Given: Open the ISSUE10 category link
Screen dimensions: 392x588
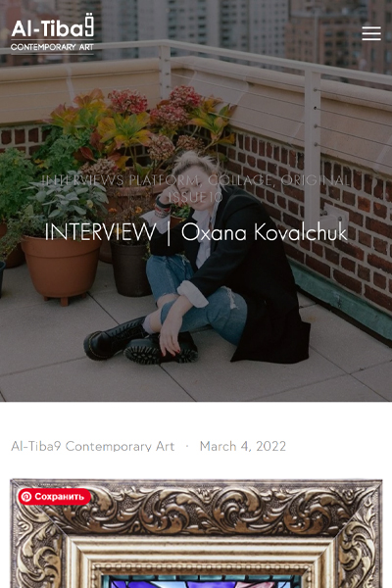Looking at the screenshot, I should click(x=195, y=197).
